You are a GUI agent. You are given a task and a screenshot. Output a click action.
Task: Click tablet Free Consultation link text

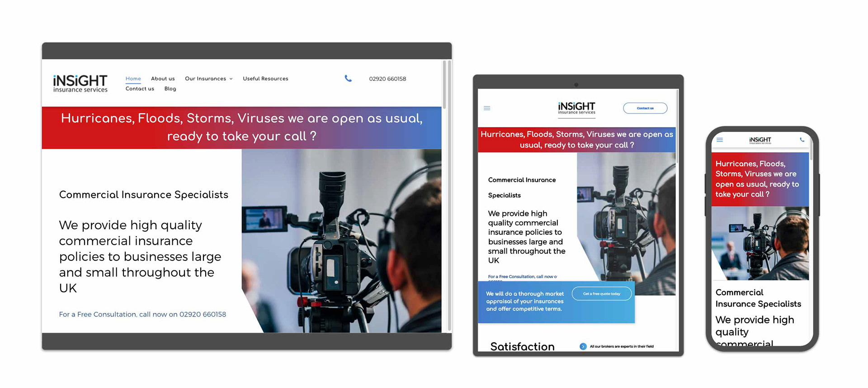523,277
